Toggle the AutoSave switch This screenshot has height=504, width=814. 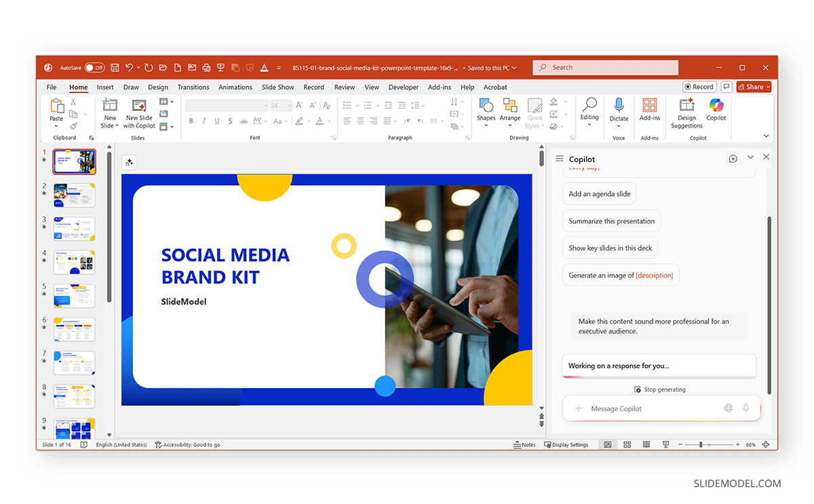[x=94, y=68]
